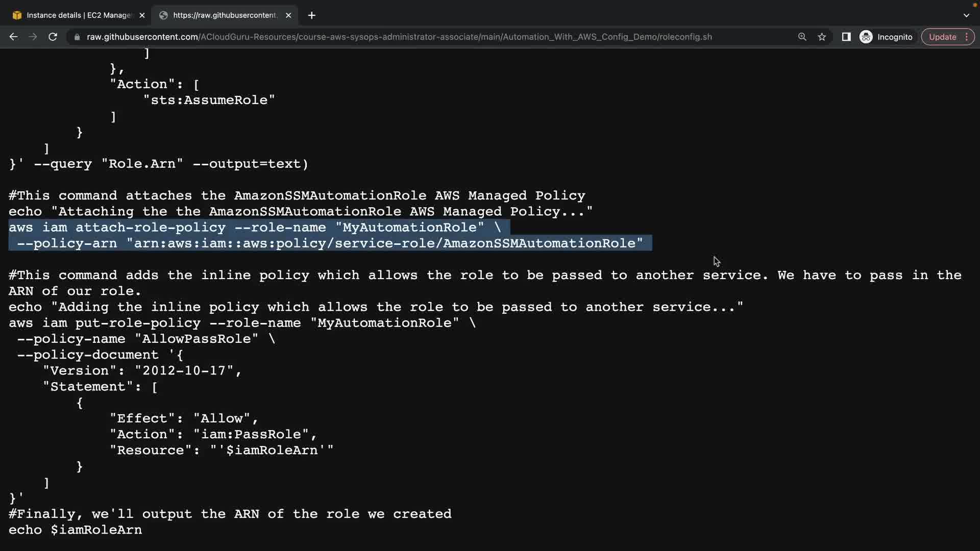Image resolution: width=980 pixels, height=551 pixels.
Task: Click the echo $iamRoleArn line
Action: [x=76, y=530]
